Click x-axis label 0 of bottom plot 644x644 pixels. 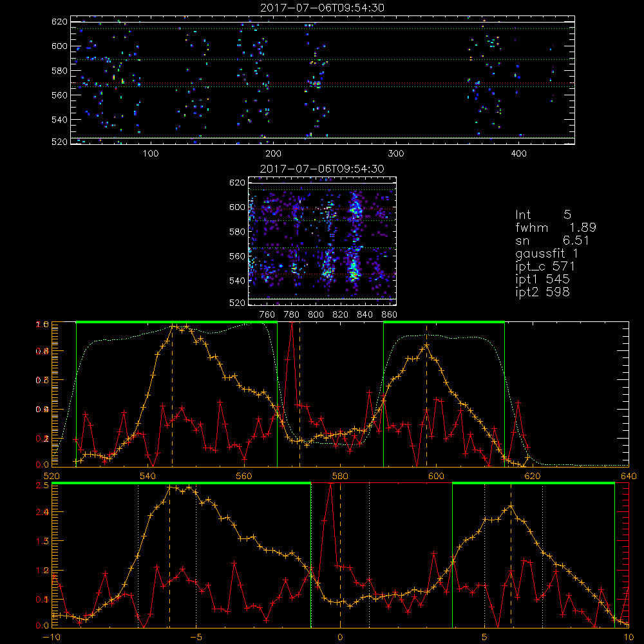click(x=340, y=638)
